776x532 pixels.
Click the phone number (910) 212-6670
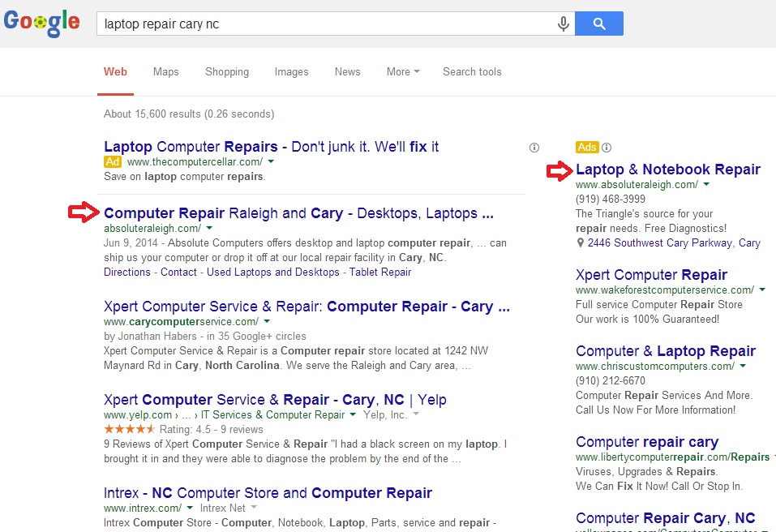coord(611,380)
